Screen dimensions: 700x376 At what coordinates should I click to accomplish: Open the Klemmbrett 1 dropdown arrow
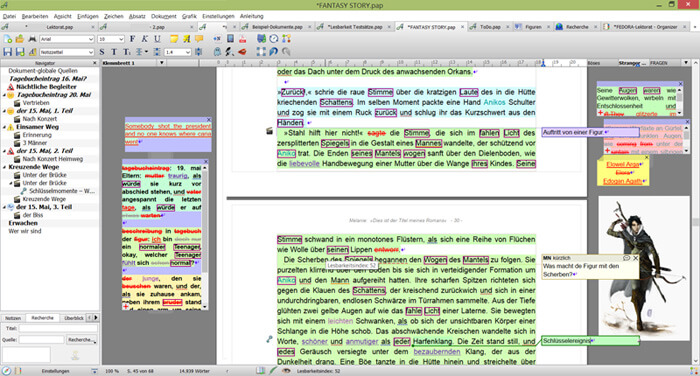point(162,63)
